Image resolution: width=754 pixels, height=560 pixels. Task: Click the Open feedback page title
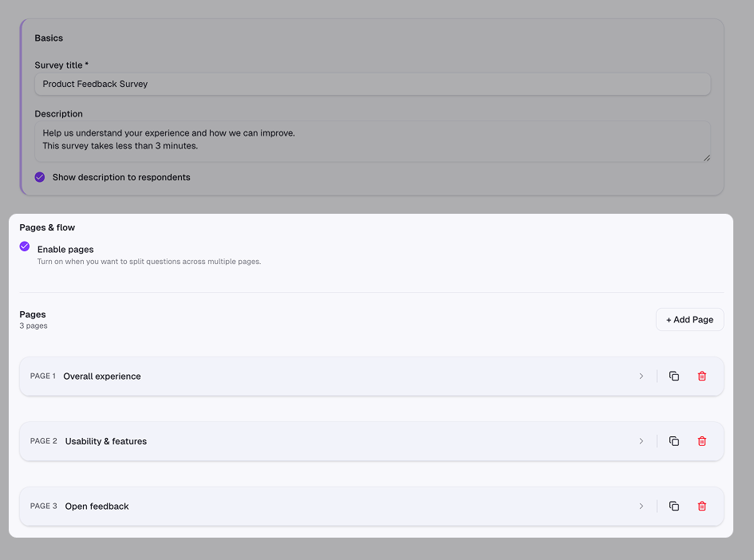tap(97, 506)
